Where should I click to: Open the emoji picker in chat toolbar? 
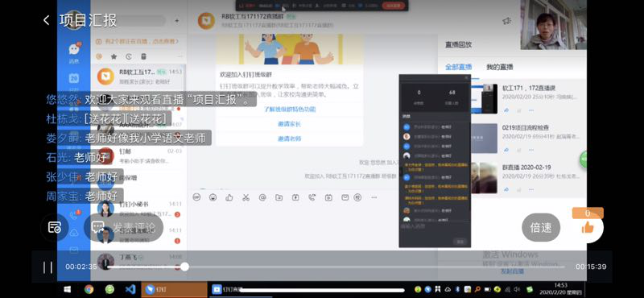[213, 197]
